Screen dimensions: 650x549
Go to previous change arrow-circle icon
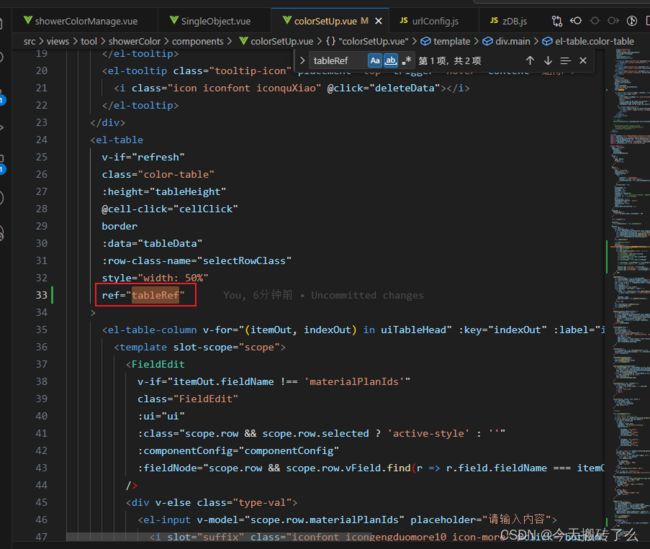576,21
